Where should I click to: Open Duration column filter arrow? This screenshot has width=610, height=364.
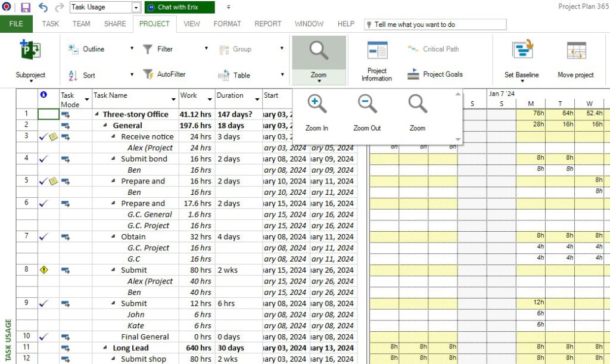tap(257, 99)
